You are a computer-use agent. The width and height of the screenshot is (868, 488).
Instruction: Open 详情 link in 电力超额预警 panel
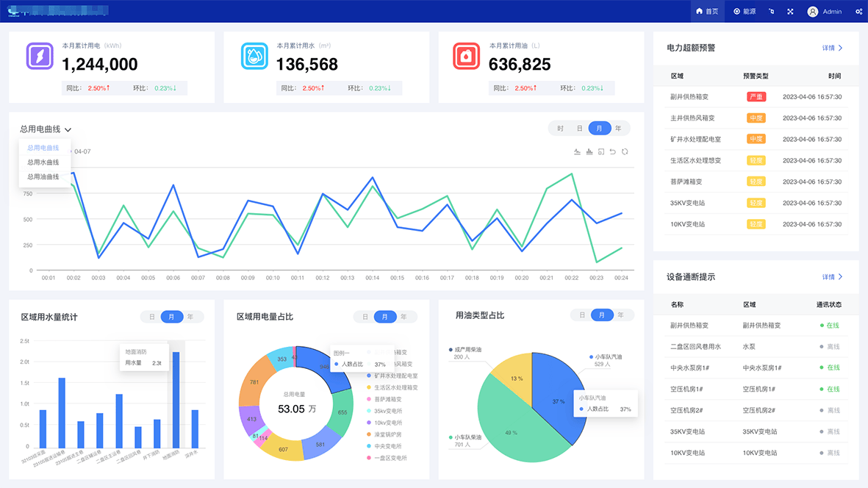pos(832,48)
